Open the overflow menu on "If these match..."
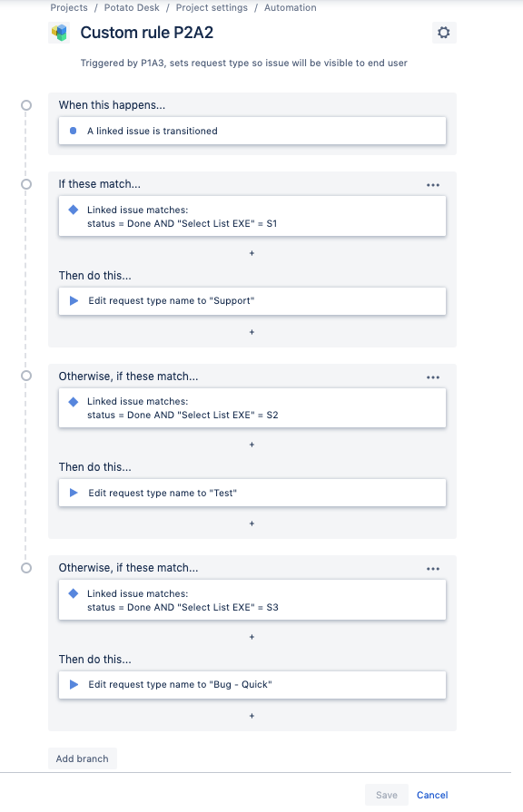Screen dimensions: 523x812 click(x=433, y=184)
